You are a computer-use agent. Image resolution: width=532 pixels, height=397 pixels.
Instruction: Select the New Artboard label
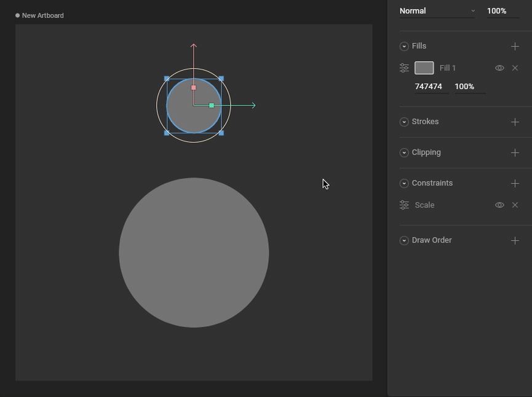click(42, 15)
